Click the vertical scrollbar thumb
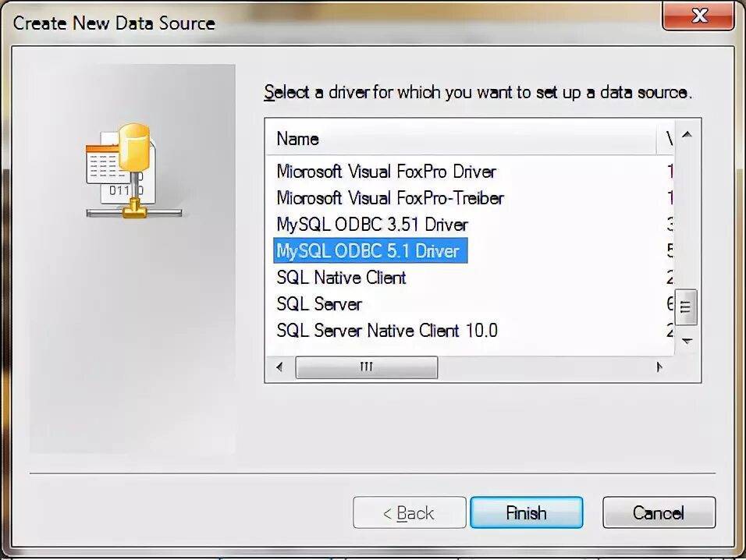 (686, 307)
